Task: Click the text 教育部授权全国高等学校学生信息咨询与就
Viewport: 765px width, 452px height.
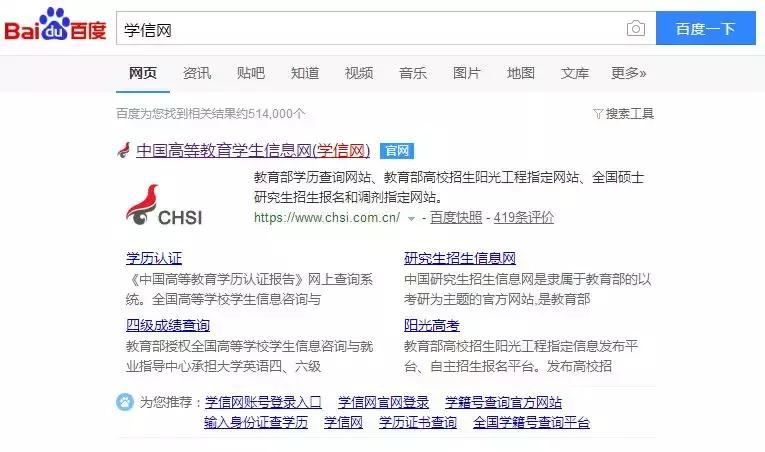Action: (x=249, y=346)
